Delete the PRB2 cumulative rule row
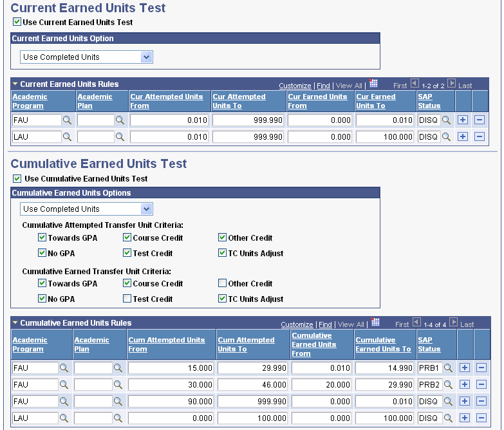 481,384
